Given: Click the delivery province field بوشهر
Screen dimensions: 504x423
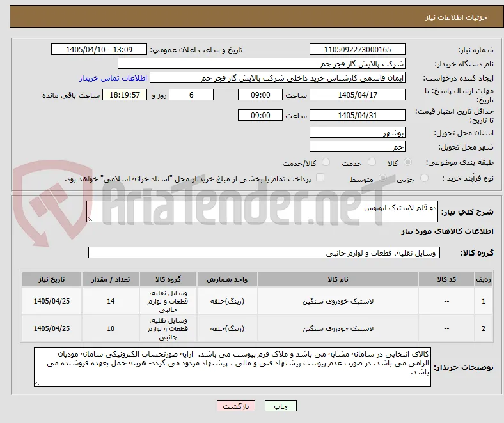Looking at the screenshot, I should coord(357,132).
